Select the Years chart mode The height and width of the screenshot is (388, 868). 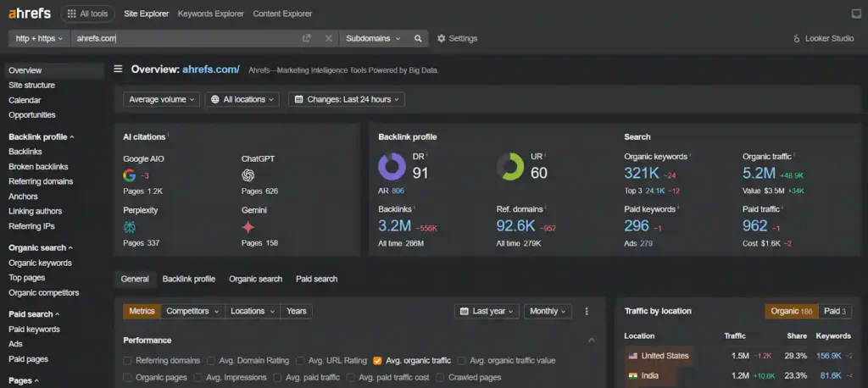coord(296,311)
